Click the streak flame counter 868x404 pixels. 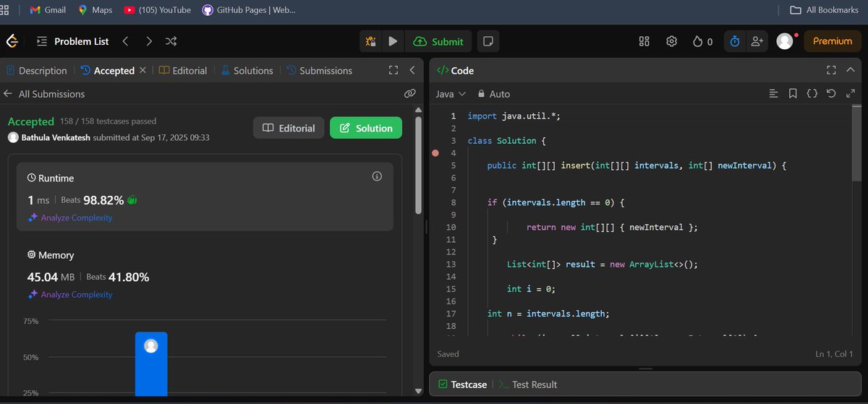[702, 41]
